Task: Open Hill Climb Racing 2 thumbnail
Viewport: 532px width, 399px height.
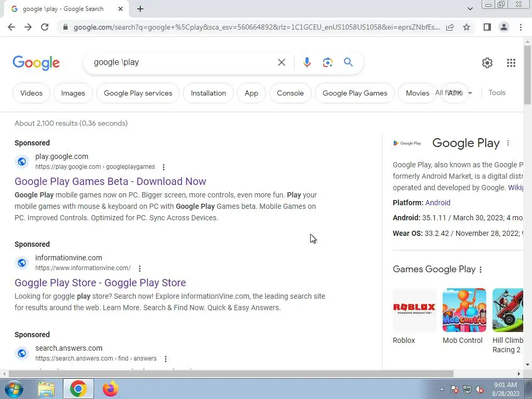Action: (508, 310)
